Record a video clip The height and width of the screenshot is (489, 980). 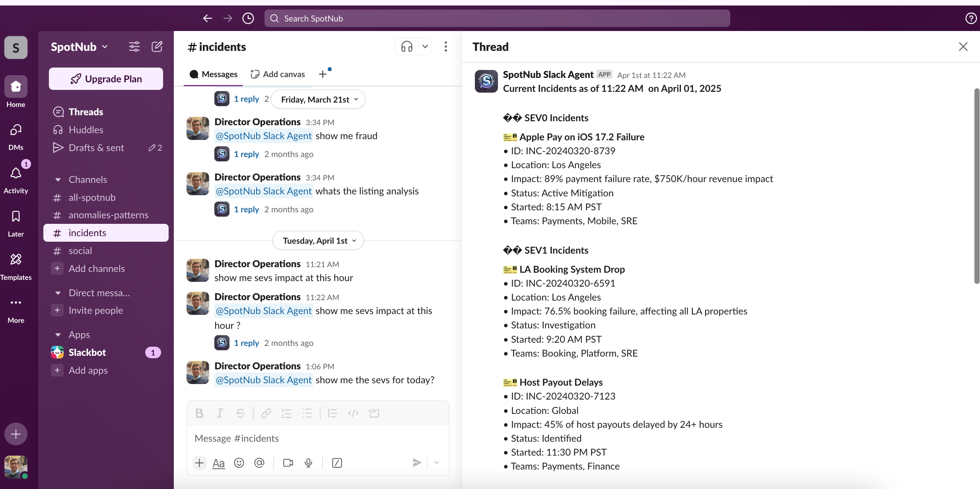pyautogui.click(x=288, y=463)
